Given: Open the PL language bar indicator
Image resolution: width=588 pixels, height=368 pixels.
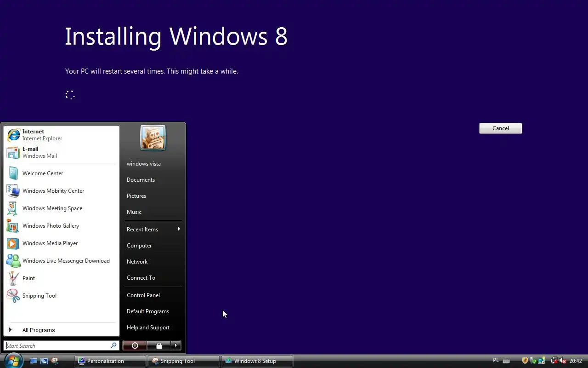Looking at the screenshot, I should pyautogui.click(x=496, y=361).
